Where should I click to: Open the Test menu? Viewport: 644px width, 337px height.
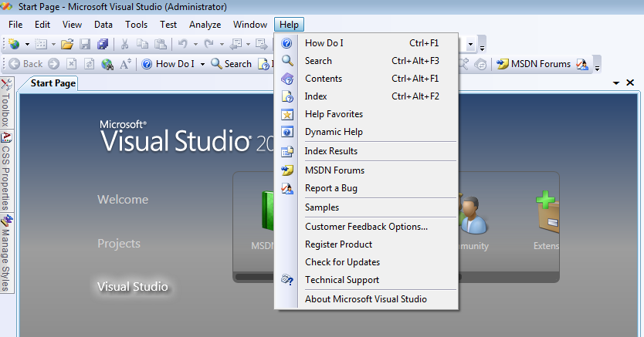[168, 25]
